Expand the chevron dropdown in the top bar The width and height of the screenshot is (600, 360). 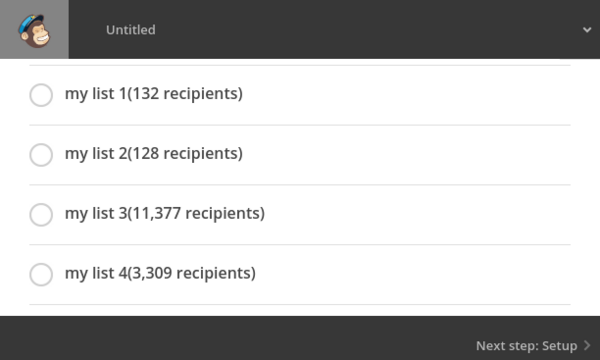click(x=587, y=29)
